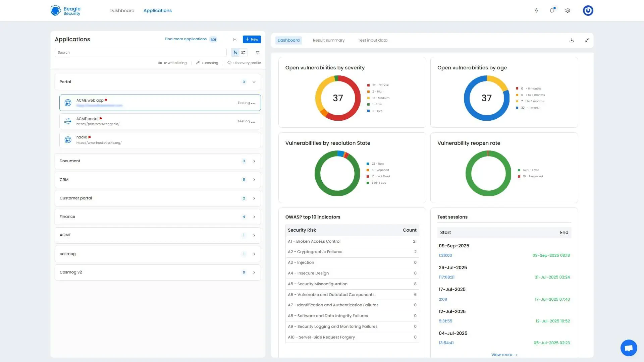Open the Test input data tab
This screenshot has height=362, width=644.
(x=372, y=40)
